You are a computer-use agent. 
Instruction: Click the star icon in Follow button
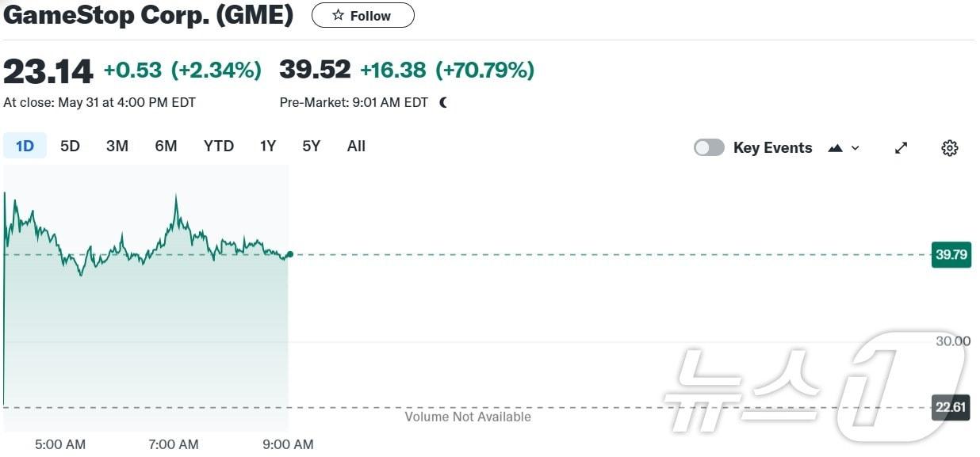click(x=338, y=15)
